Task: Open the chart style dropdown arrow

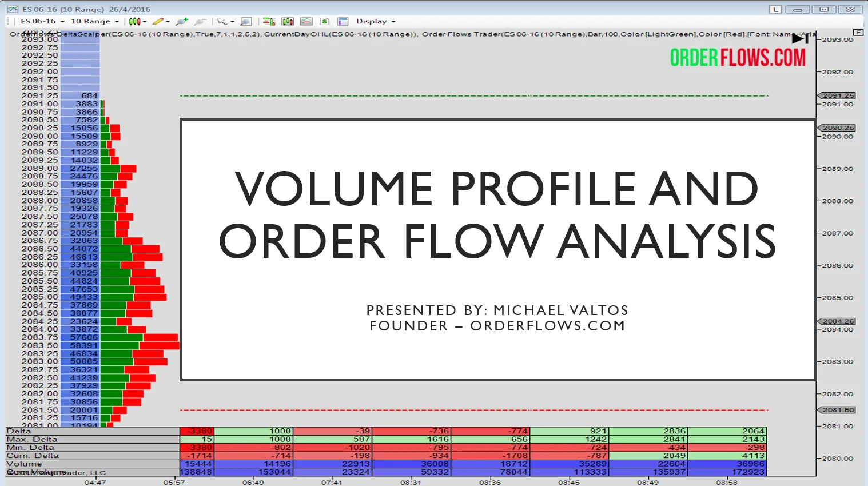Action: [145, 22]
